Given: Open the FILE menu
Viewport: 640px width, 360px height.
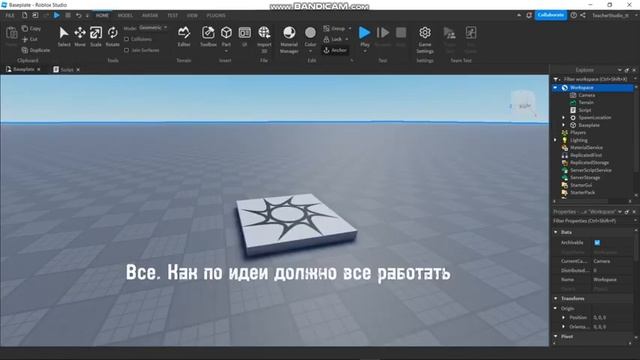Looking at the screenshot, I should click(x=10, y=16).
